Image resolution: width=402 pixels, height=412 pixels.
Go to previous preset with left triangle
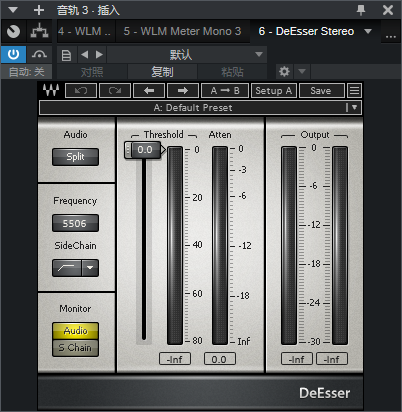point(85,54)
